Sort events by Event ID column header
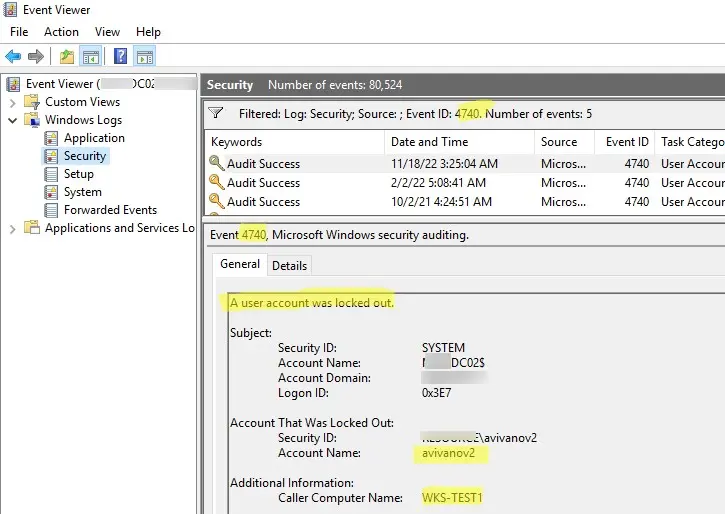This screenshot has width=725, height=514. [627, 142]
